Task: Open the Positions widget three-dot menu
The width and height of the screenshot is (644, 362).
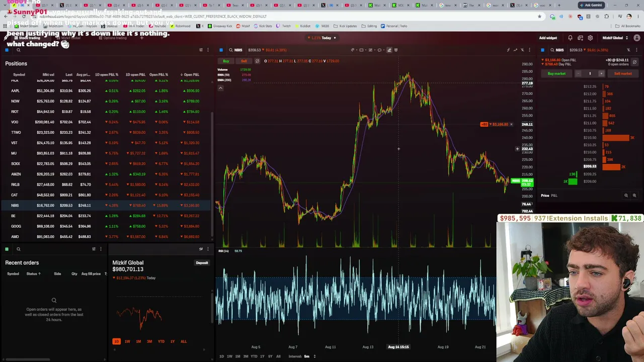Action: pos(208,50)
